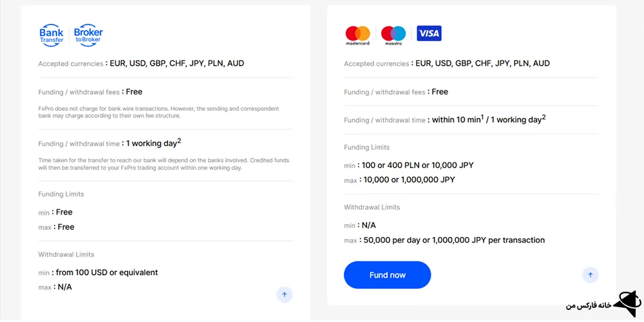The image size is (644, 322).
Task: Click the Persian watermark site name text
Action: click(x=587, y=305)
